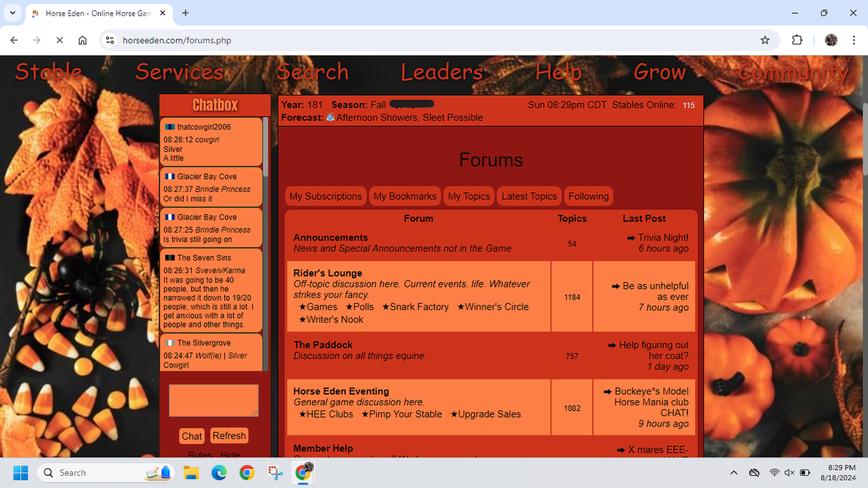Viewport: 868px width, 488px height.
Task: View site information icon in address bar
Action: 110,40
